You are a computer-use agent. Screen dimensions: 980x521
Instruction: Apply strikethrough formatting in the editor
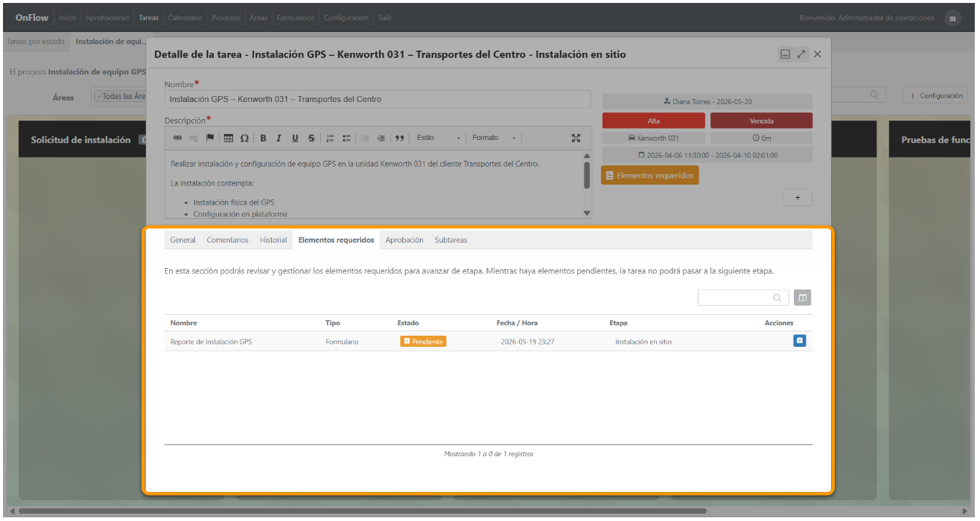311,138
